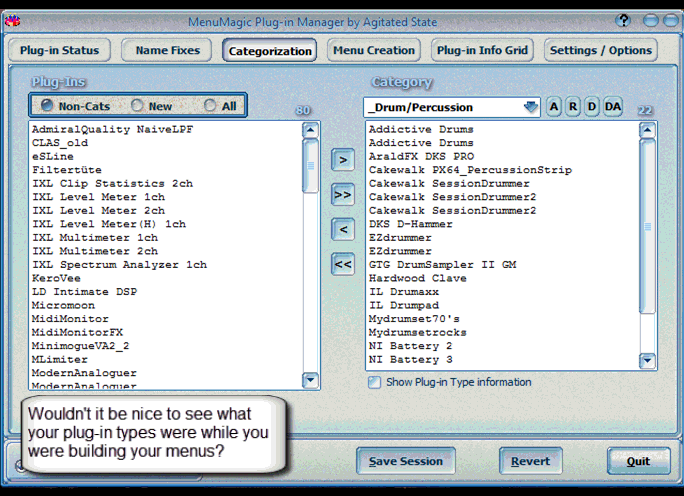Open the Settings / Options tab
The image size is (684, 496).
pyautogui.click(x=601, y=50)
